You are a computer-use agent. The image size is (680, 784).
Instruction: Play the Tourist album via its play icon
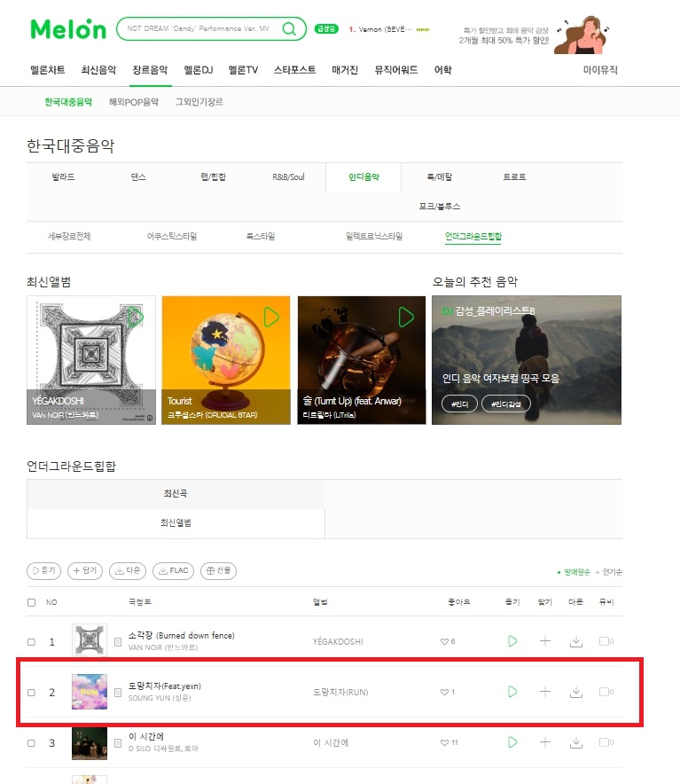271,317
